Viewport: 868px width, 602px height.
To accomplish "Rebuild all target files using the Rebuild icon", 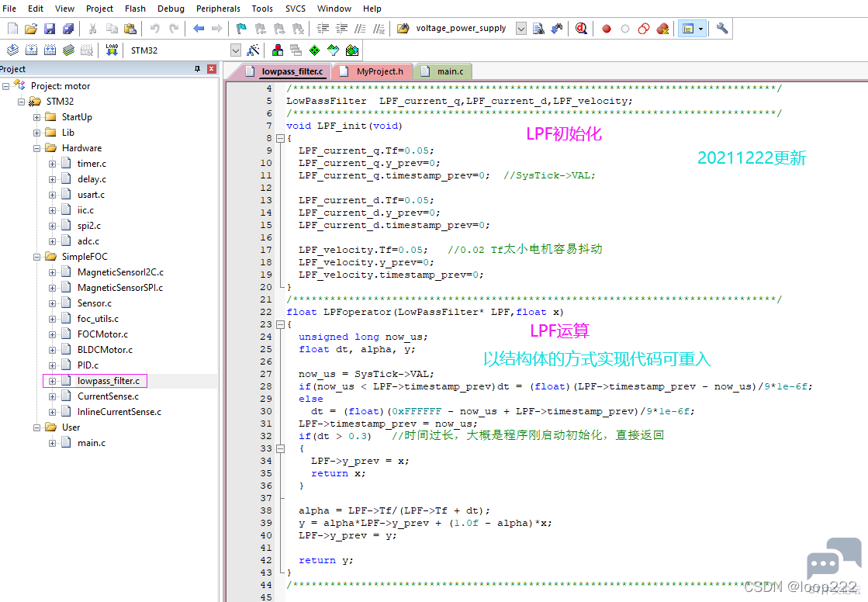I will click(x=50, y=50).
